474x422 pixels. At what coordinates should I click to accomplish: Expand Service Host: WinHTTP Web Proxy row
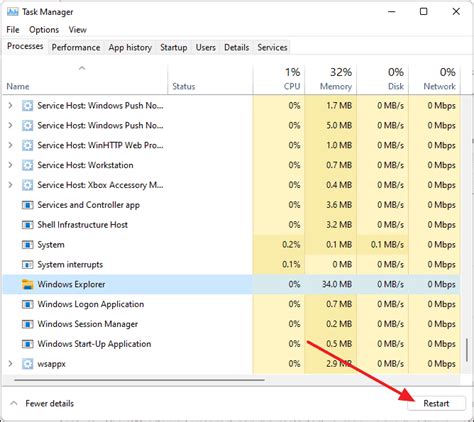tap(10, 145)
